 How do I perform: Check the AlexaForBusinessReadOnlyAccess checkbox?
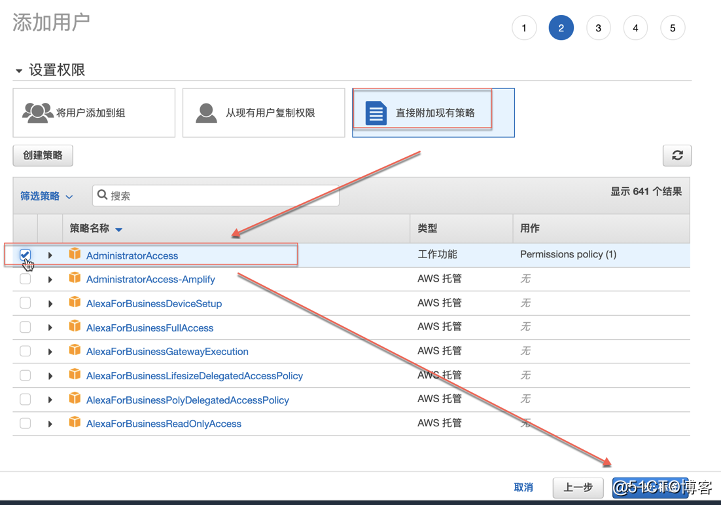coord(25,423)
